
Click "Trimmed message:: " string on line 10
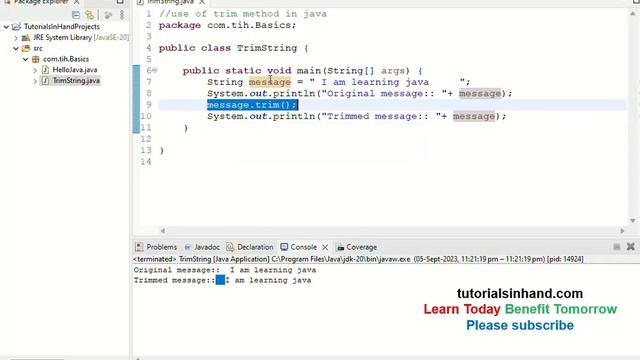coord(381,117)
